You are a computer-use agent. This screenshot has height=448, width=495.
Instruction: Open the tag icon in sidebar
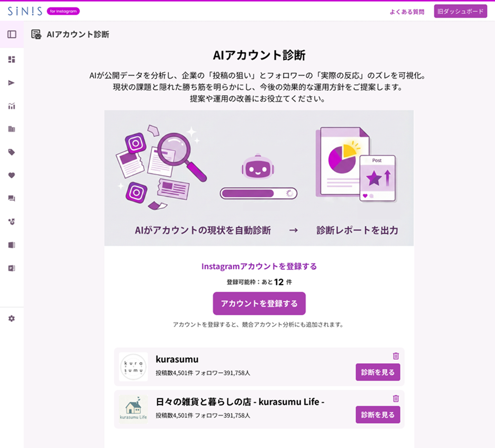(x=12, y=152)
